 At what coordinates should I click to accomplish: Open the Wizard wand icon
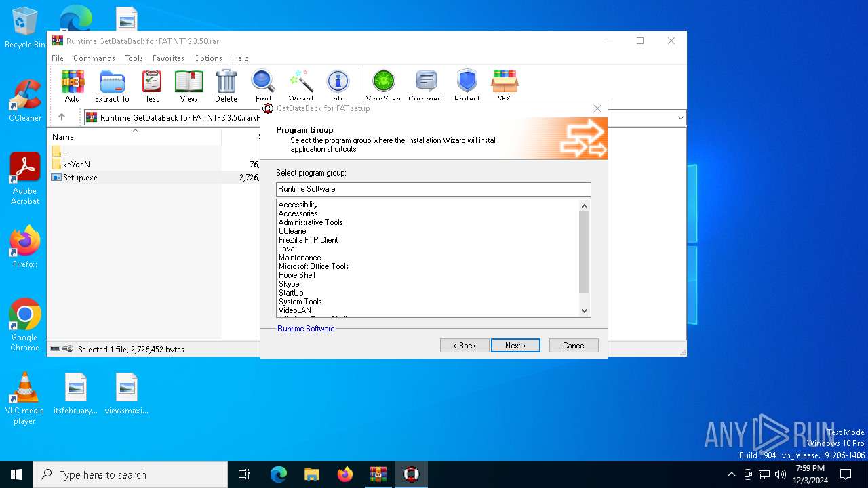(x=301, y=85)
